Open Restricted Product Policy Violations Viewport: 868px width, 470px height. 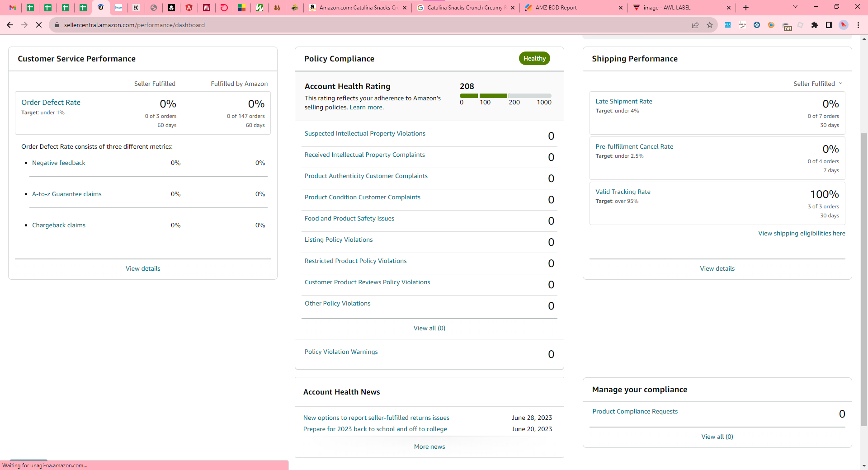pyautogui.click(x=356, y=261)
